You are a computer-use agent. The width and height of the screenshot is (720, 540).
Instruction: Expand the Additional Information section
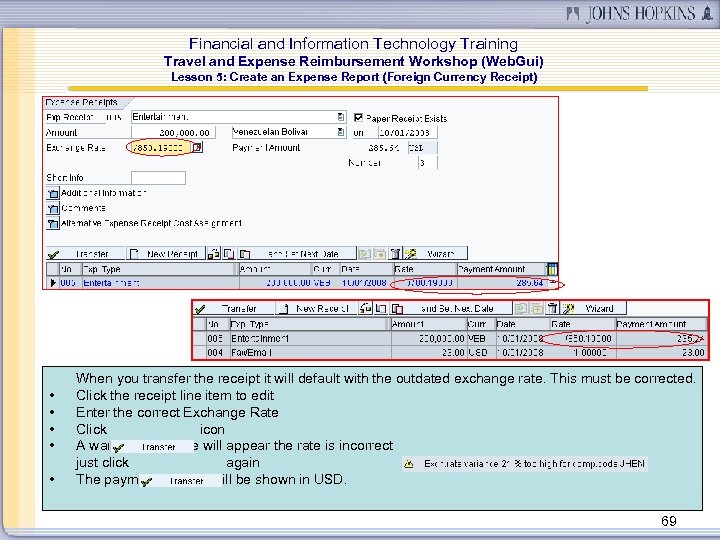[x=53, y=193]
